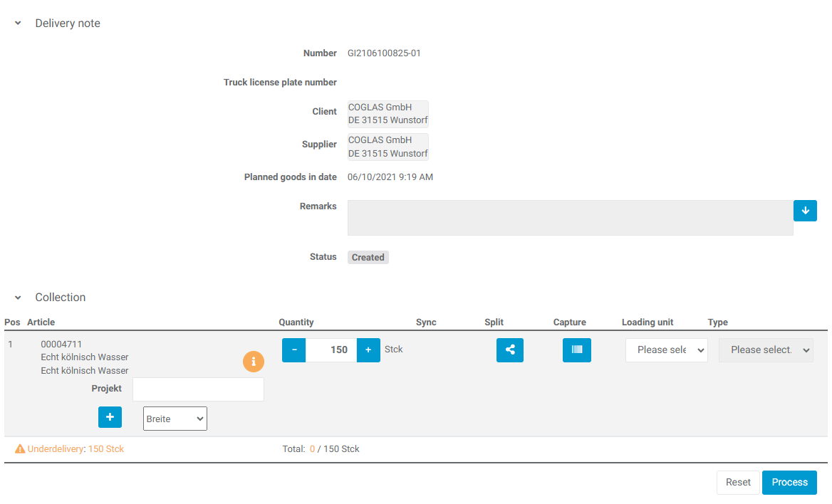
Task: Click the orange article info icon
Action: (x=254, y=362)
